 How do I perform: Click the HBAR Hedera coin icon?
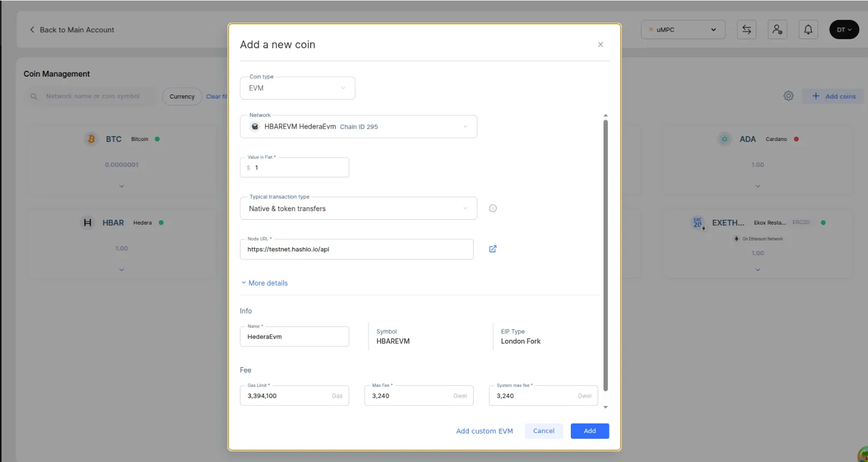[87, 222]
